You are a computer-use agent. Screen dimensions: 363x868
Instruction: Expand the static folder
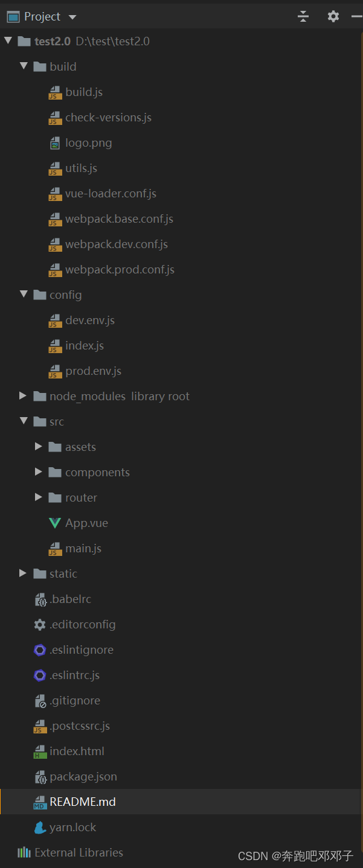point(23,573)
